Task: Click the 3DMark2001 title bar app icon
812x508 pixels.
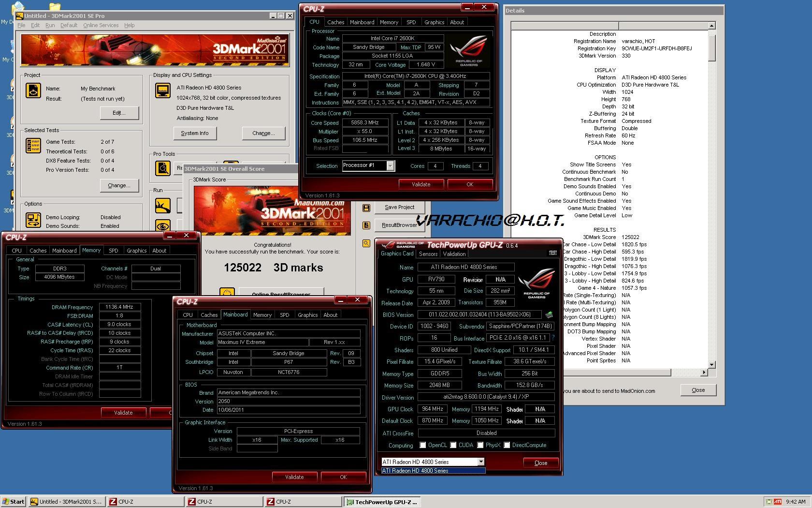Action: 20,15
